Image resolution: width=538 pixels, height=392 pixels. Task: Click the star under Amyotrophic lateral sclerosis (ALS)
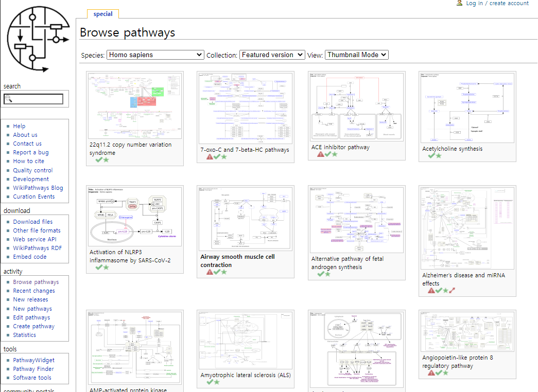pyautogui.click(x=216, y=382)
